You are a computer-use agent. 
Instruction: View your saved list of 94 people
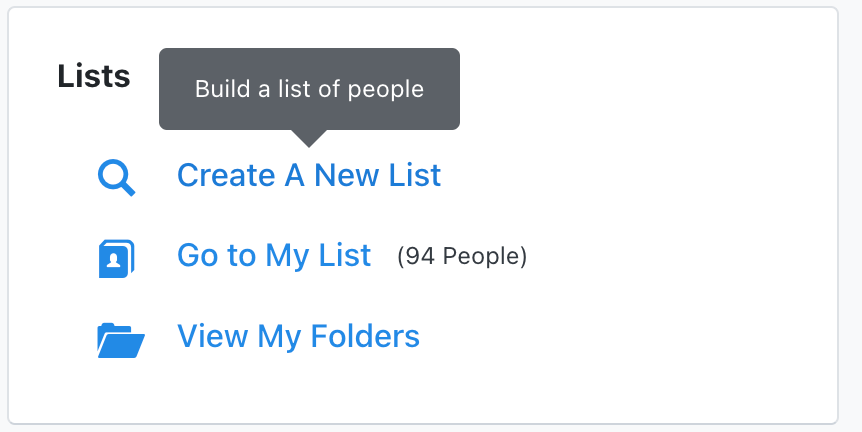coord(274,256)
